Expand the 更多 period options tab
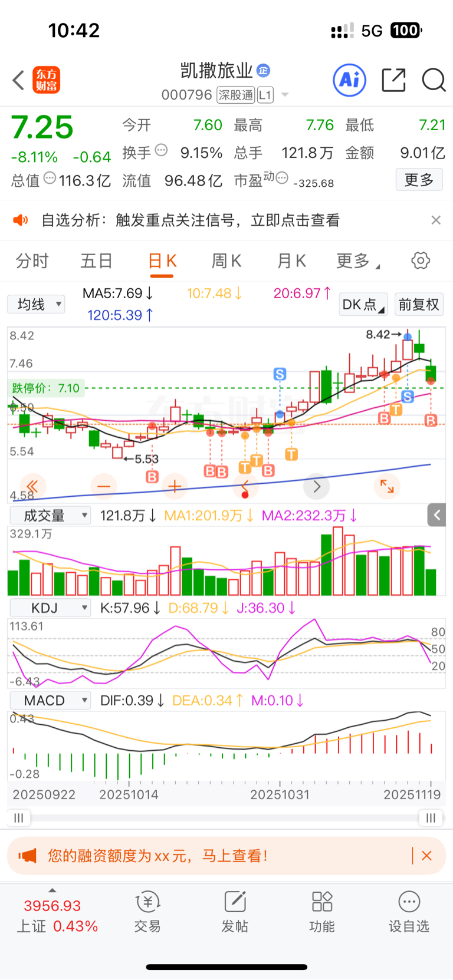The height and width of the screenshot is (980, 453). [357, 260]
